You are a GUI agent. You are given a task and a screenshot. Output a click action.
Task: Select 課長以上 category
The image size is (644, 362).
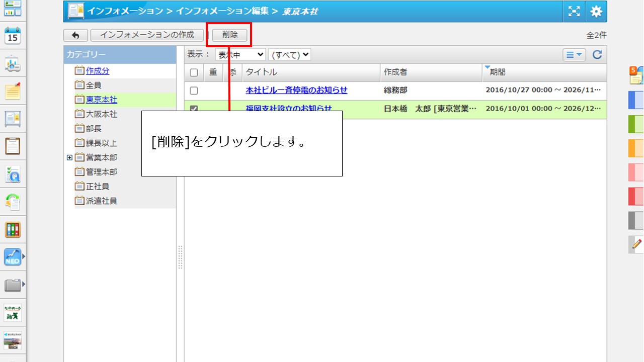pos(102,143)
